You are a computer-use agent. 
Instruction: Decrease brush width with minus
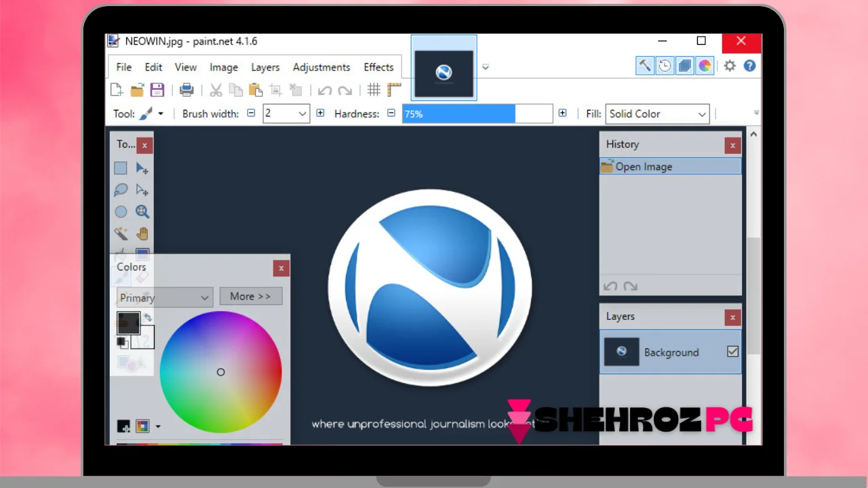pos(251,113)
